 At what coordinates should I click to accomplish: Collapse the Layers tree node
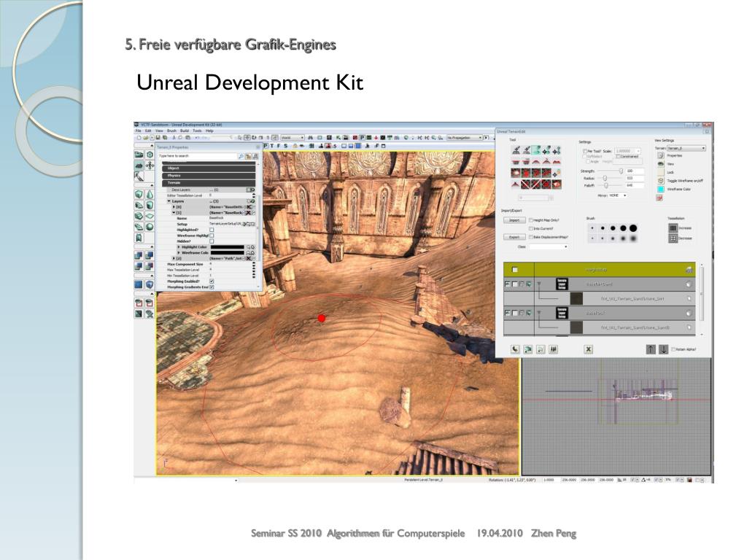(169, 201)
